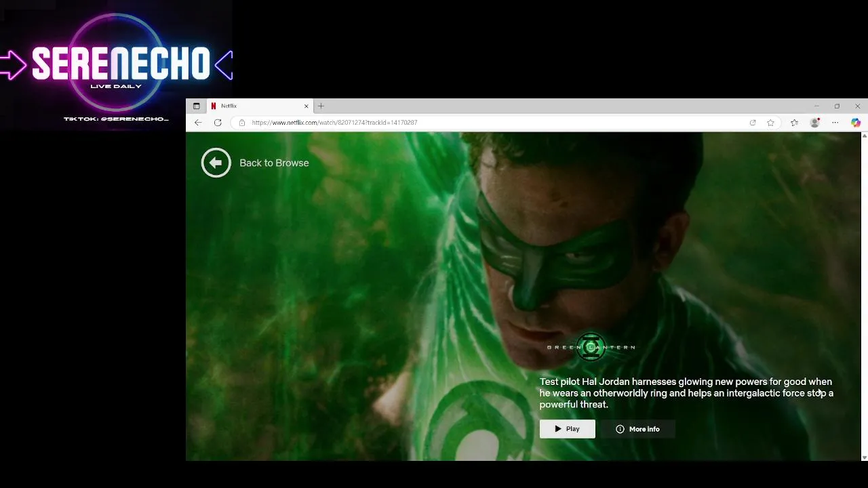The height and width of the screenshot is (488, 868).
Task: Click the Test pilot Hal Jordan description text
Action: 686,393
